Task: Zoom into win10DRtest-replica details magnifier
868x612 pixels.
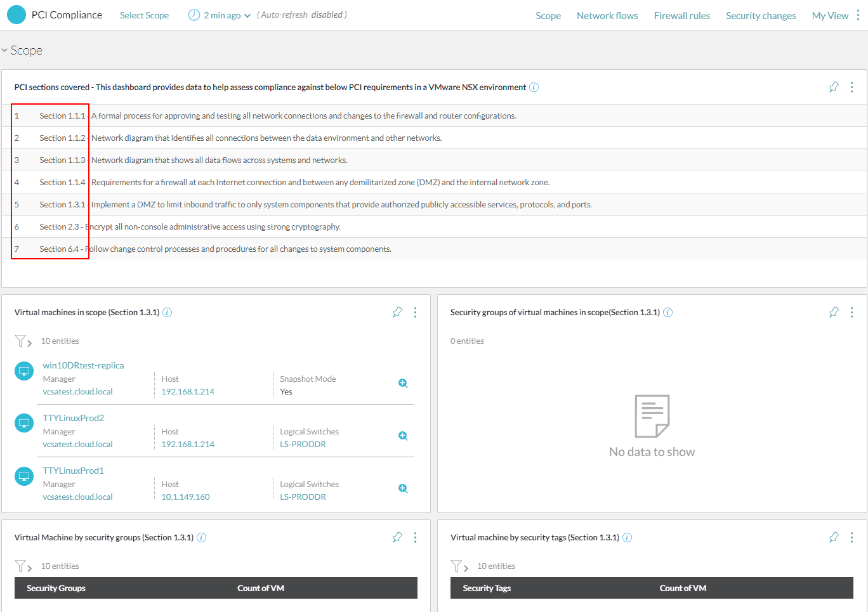Action: click(x=403, y=383)
